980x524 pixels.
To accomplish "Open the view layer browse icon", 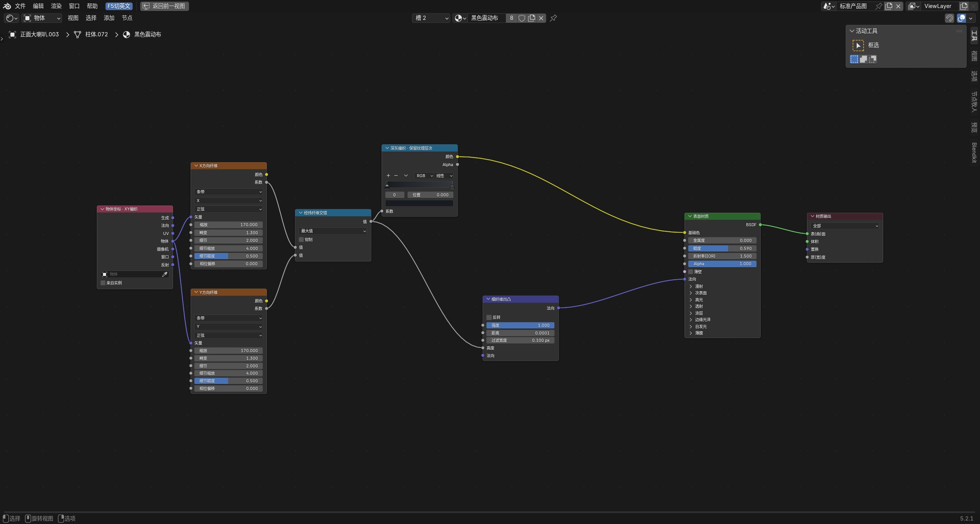I will 914,6.
